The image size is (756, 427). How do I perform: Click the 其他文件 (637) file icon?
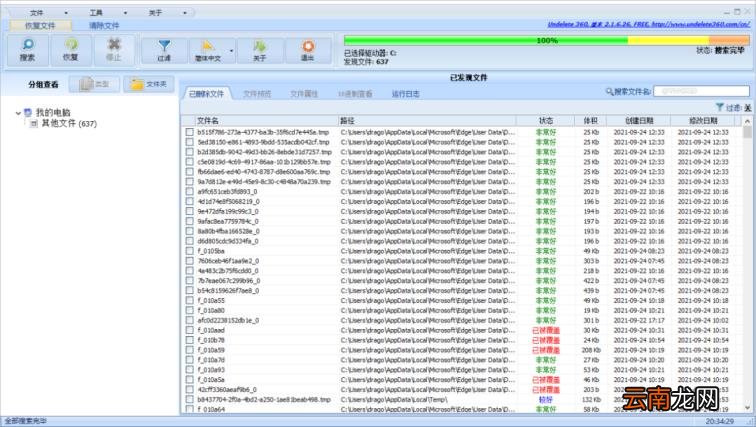tap(33, 124)
